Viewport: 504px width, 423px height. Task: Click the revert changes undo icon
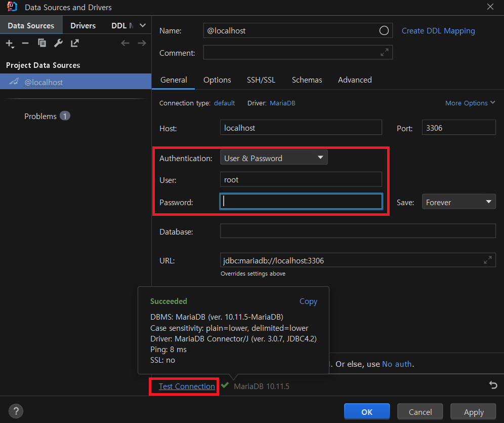click(493, 384)
